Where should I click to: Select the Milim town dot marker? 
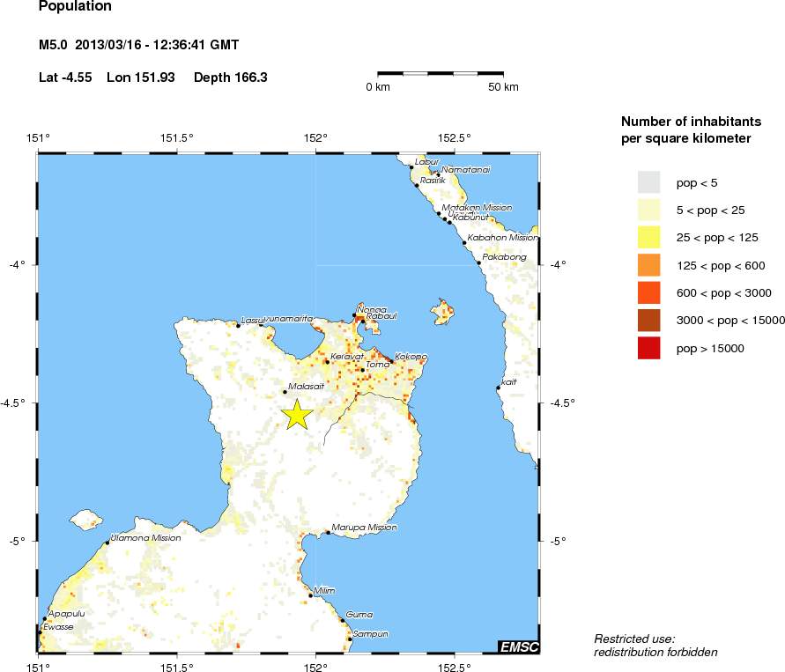pos(311,595)
